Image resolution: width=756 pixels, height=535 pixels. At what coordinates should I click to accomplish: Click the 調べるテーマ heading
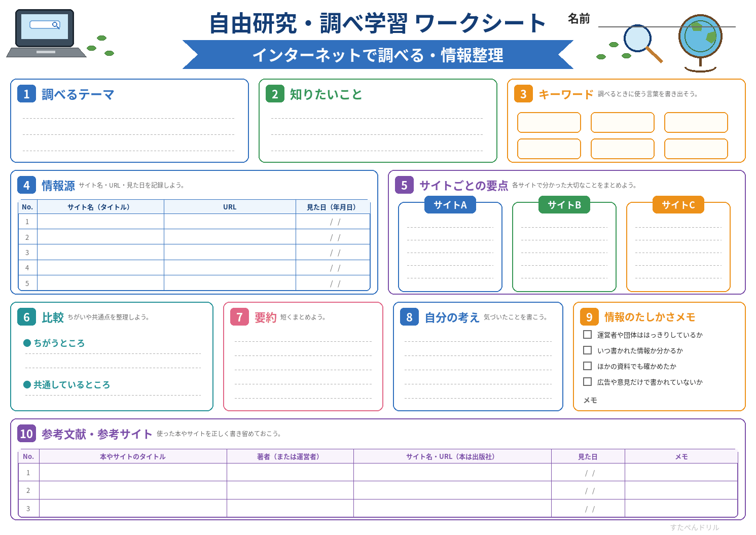[78, 94]
